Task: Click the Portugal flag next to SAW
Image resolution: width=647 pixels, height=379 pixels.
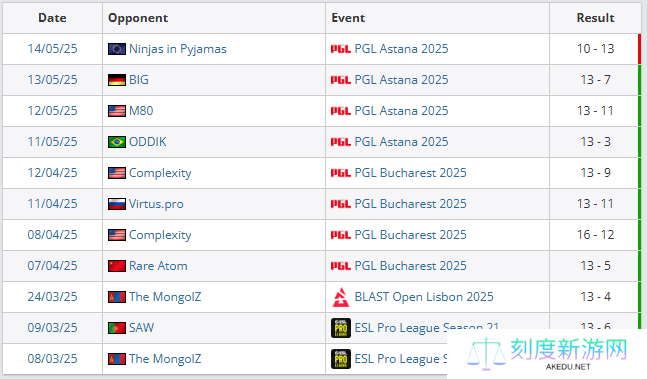Action: tap(117, 328)
